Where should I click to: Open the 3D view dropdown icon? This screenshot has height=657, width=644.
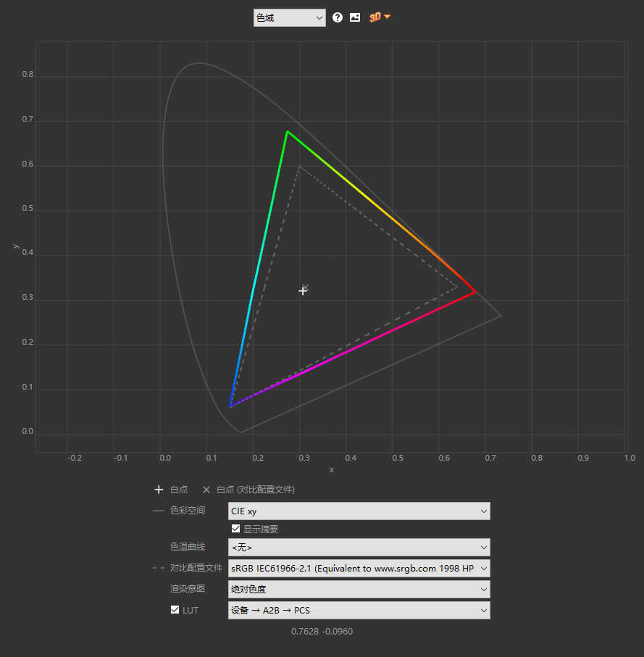click(380, 17)
